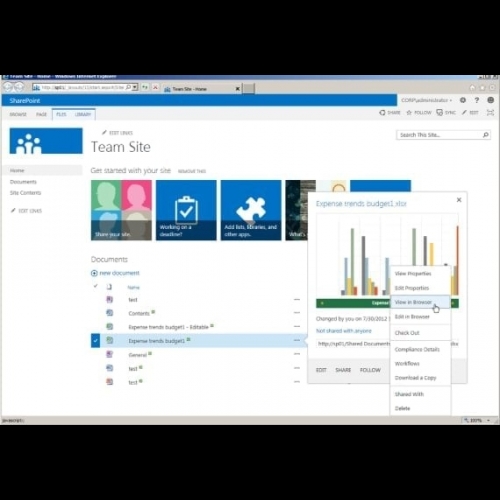500x500 pixels.
Task: Toggle the select-all checkmark in Documents header
Action: tap(96, 286)
